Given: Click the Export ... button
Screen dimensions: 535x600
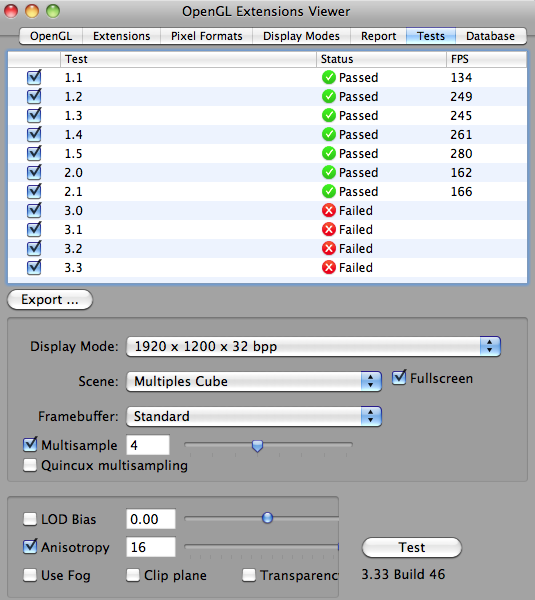Looking at the screenshot, I should point(50,300).
